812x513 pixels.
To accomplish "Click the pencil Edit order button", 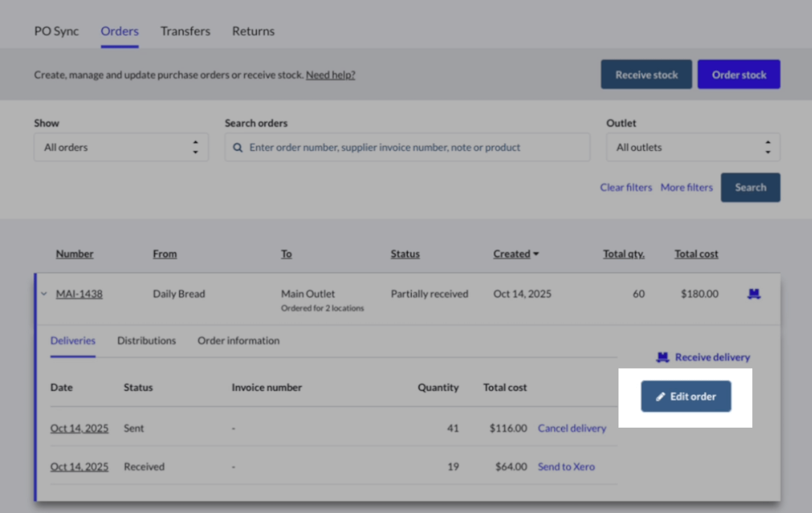I will (x=686, y=396).
